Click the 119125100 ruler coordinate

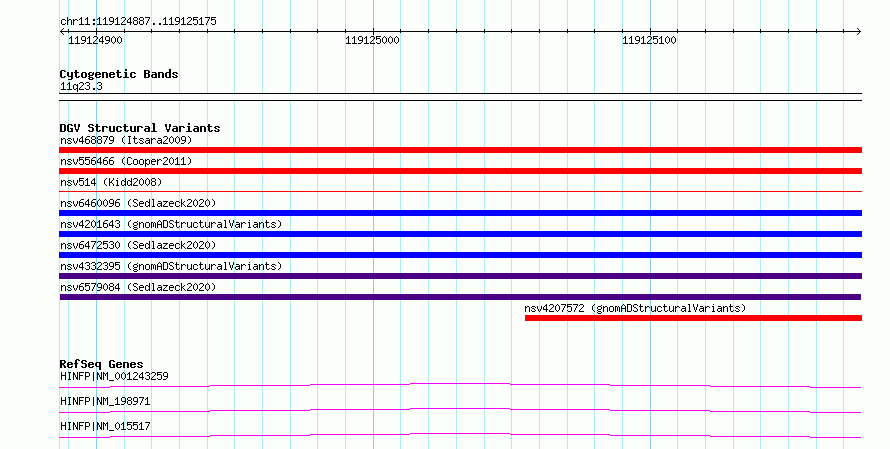(x=649, y=40)
